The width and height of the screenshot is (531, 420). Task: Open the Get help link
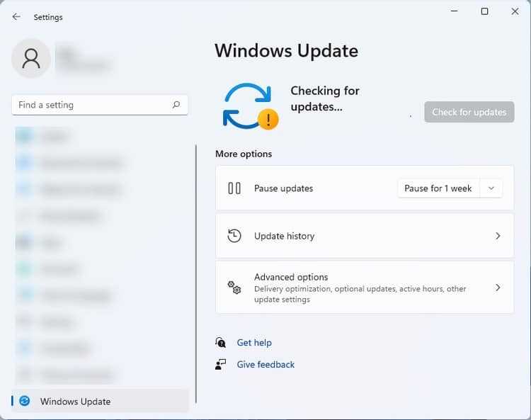[x=254, y=343]
